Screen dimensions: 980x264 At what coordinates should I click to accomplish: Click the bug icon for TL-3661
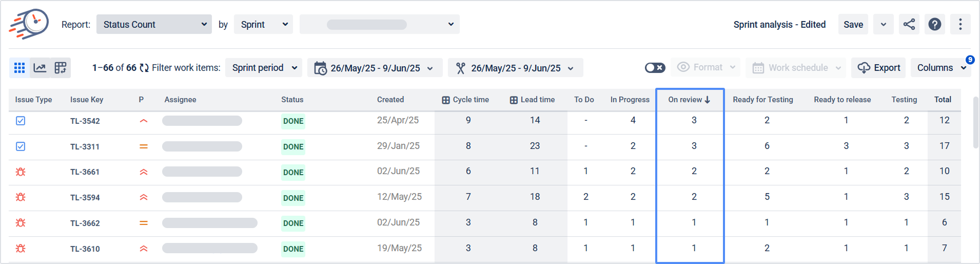[x=21, y=172]
